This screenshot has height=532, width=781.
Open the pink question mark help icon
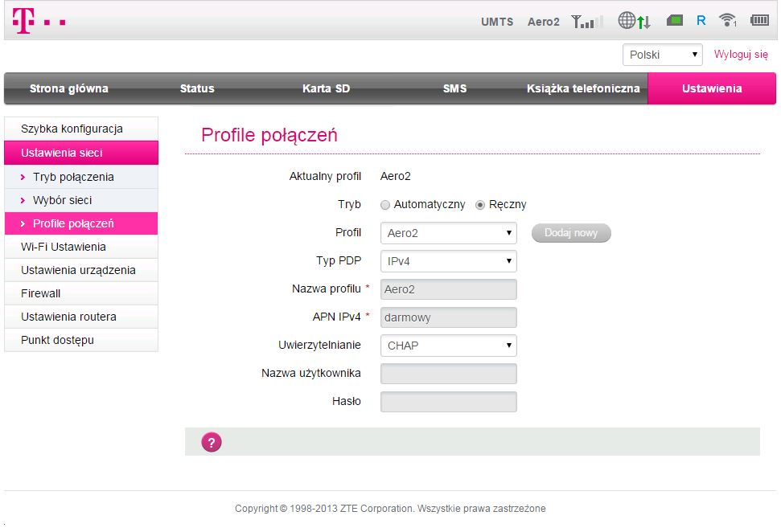(212, 442)
